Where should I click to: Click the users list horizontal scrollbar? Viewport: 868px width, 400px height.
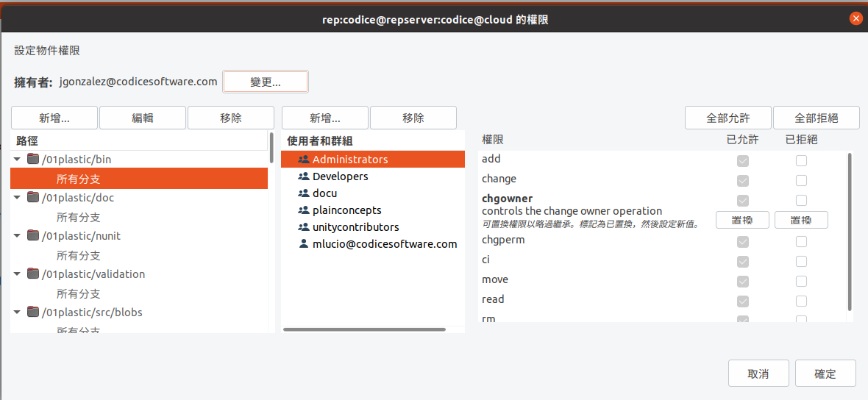tap(364, 329)
